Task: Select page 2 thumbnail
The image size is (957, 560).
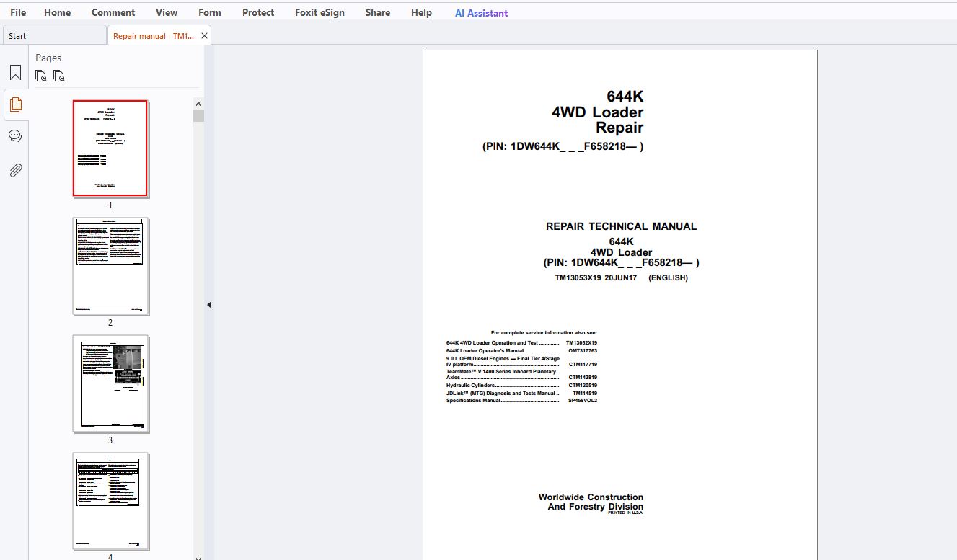Action: coord(110,266)
